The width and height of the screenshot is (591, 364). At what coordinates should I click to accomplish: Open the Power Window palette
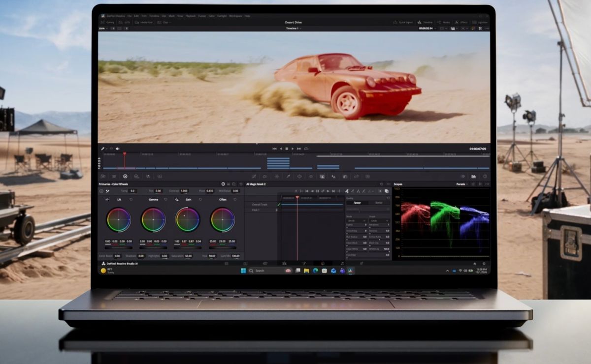[x=299, y=176]
